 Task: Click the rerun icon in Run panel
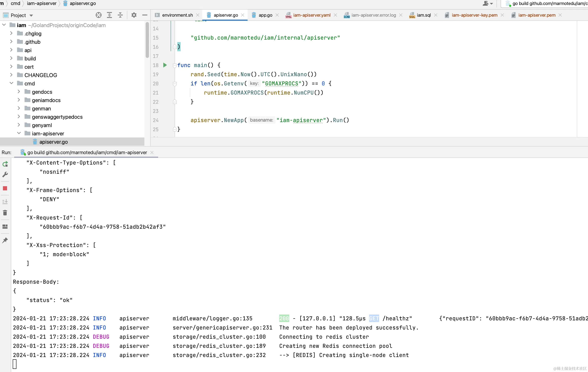pos(5,164)
